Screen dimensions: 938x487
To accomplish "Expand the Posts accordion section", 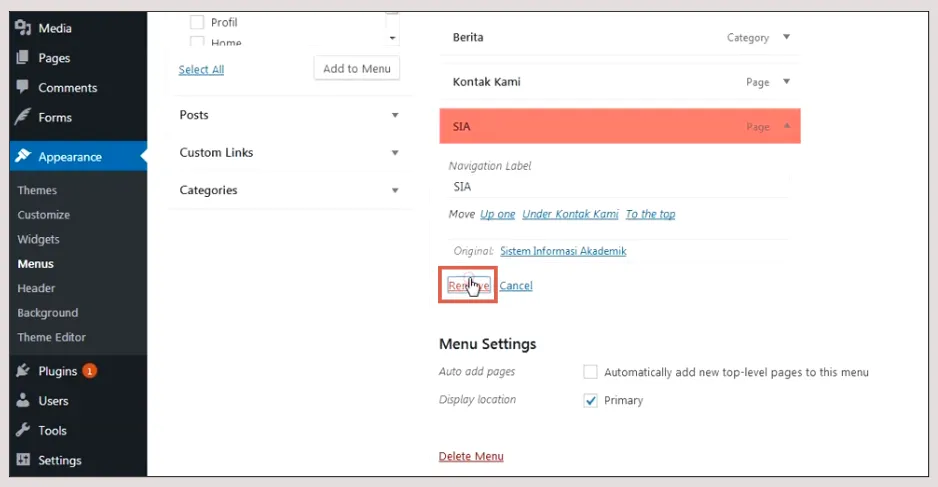I will tap(395, 115).
